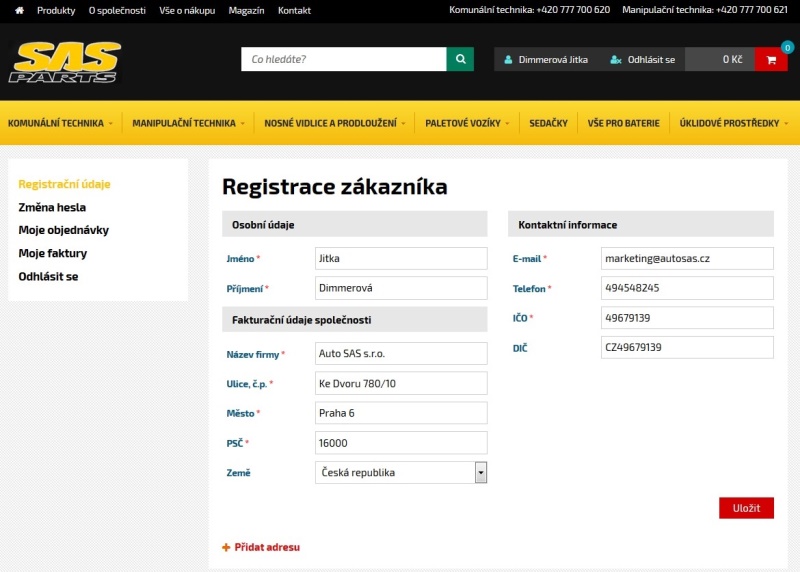The image size is (800, 572).
Task: Click user profile icon next to Dimmerová Jitka
Action: click(508, 60)
